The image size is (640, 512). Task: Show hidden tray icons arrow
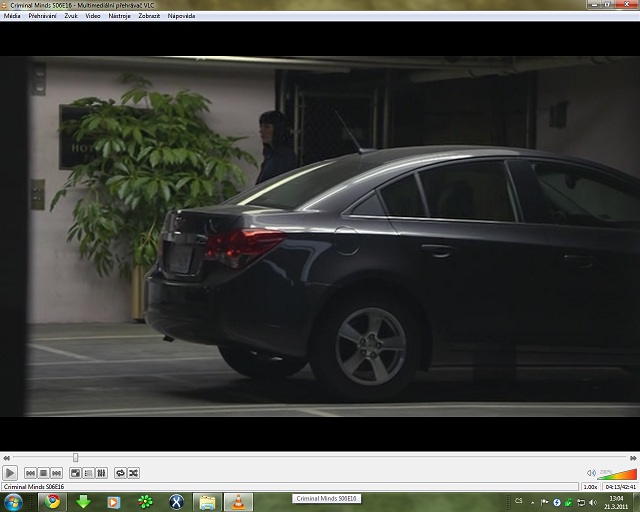click(532, 503)
